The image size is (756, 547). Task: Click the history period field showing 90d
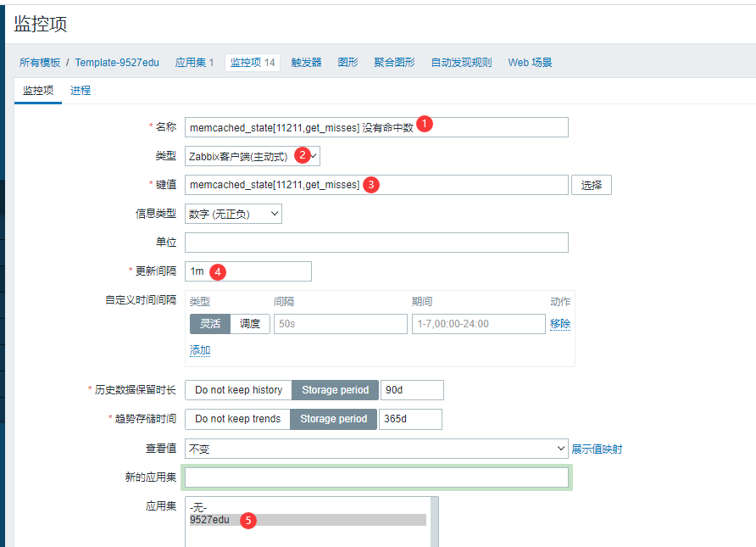[x=412, y=390]
